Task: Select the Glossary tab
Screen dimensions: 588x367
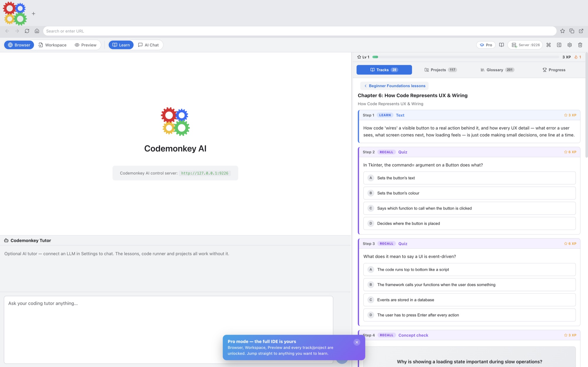Action: point(497,70)
